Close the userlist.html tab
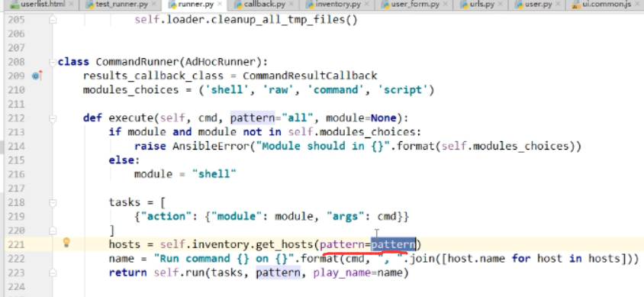 point(71,5)
